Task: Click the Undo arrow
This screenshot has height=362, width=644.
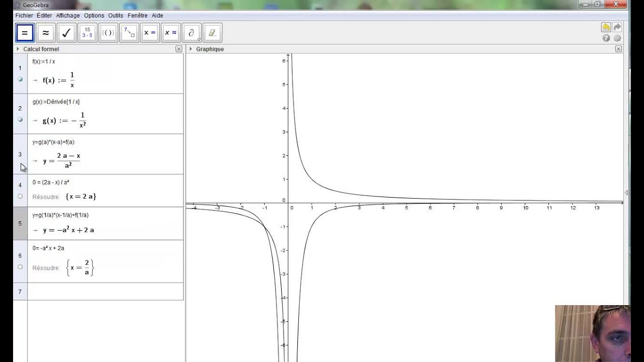Action: [606, 27]
